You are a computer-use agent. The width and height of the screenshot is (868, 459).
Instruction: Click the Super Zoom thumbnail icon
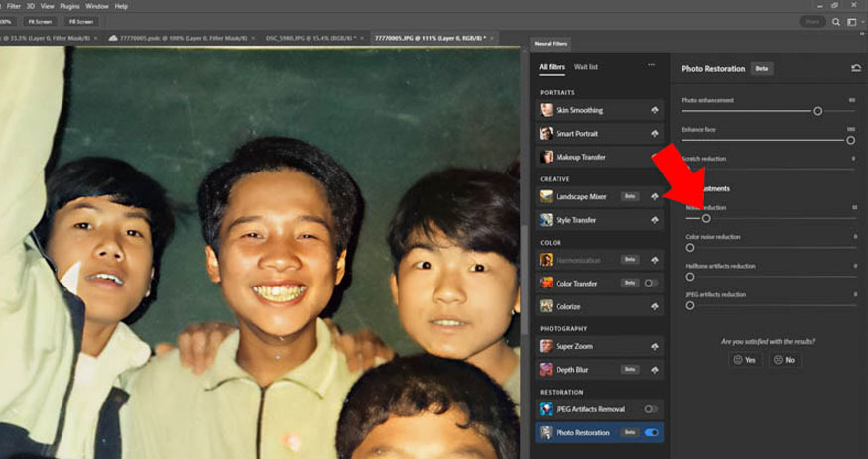tap(547, 346)
